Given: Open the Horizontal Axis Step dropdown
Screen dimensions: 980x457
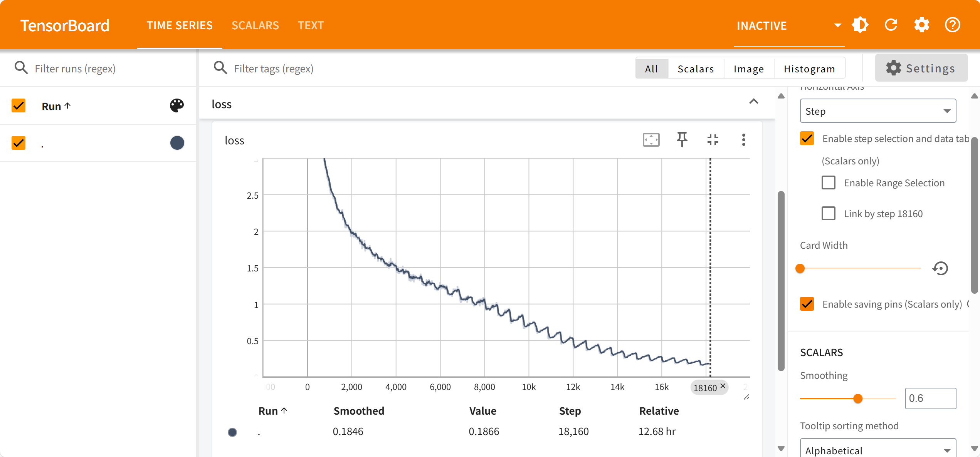Looking at the screenshot, I should pyautogui.click(x=878, y=111).
